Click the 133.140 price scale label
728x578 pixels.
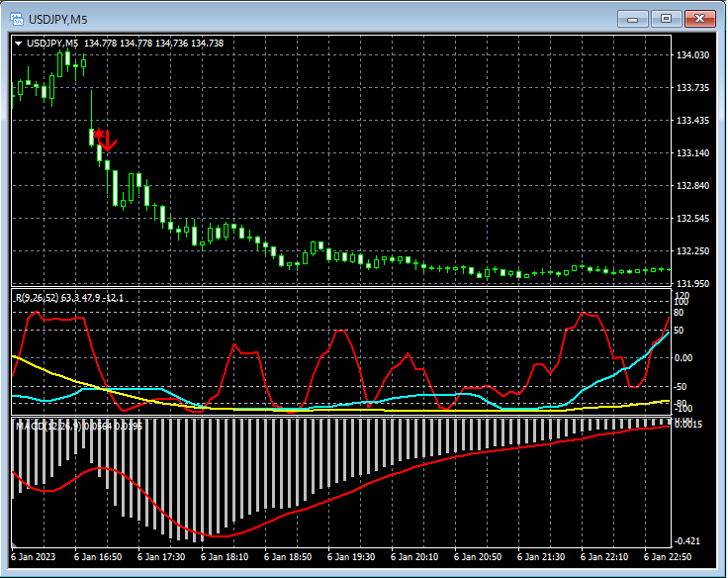coord(692,152)
